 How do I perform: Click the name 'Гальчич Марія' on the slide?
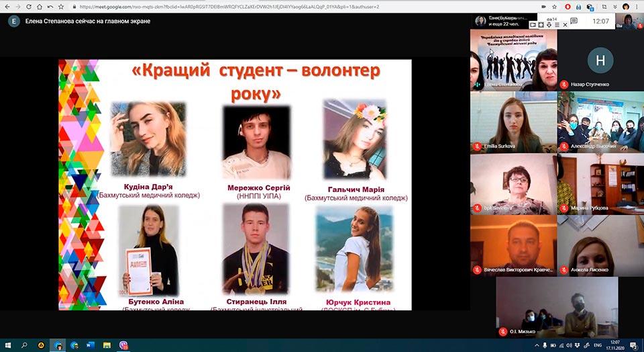coord(356,189)
